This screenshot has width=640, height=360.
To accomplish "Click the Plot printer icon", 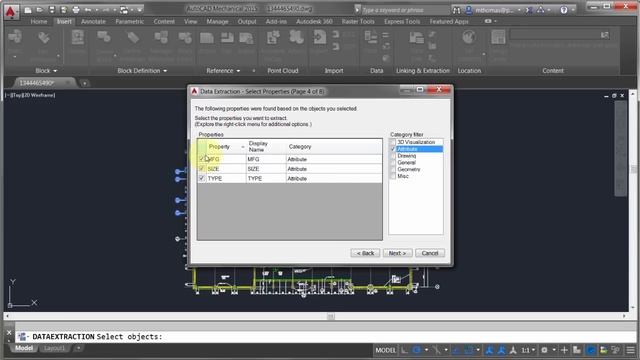I will click(x=76, y=10).
